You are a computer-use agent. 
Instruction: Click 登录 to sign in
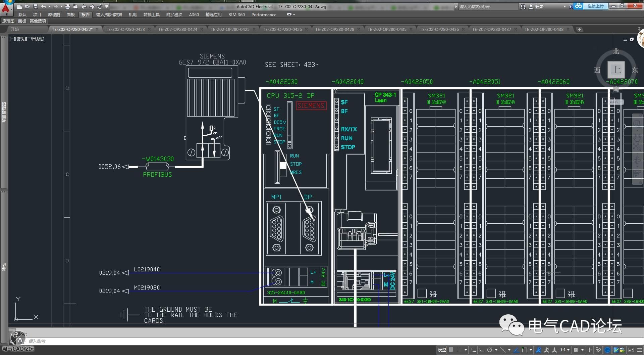click(539, 7)
